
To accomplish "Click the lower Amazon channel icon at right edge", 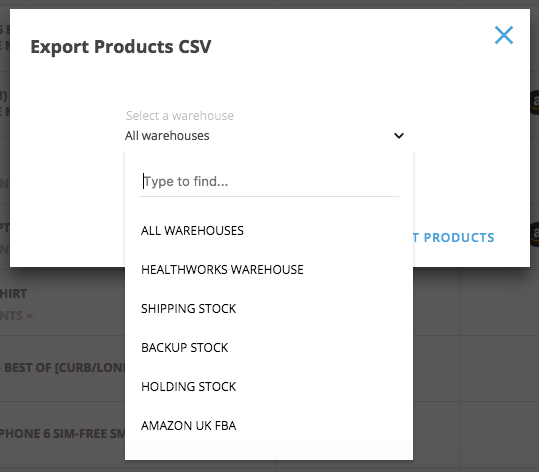I will (534, 234).
